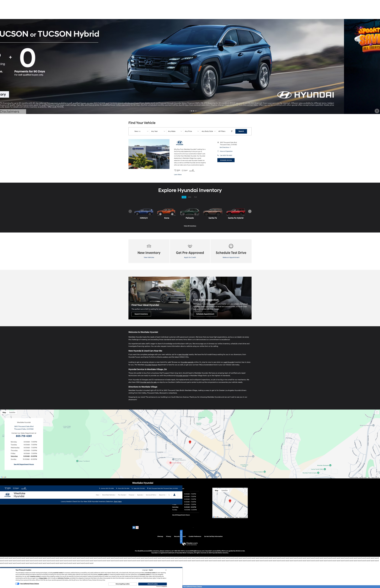Click the Search Inventory button
The width and height of the screenshot is (380, 588).
point(141,314)
